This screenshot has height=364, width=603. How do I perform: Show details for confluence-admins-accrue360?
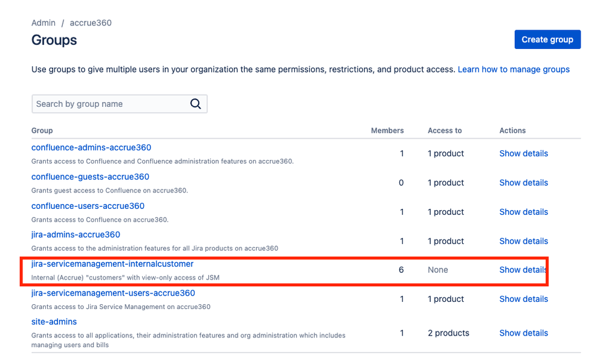523,153
